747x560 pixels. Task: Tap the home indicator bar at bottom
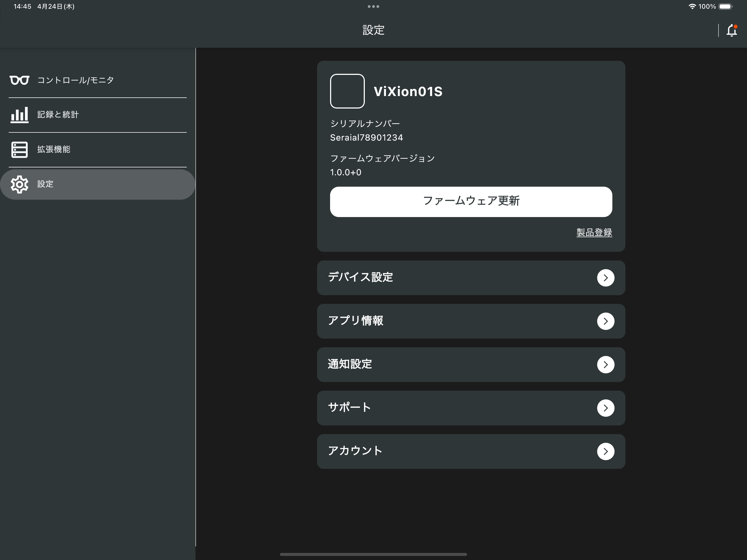tap(373, 554)
